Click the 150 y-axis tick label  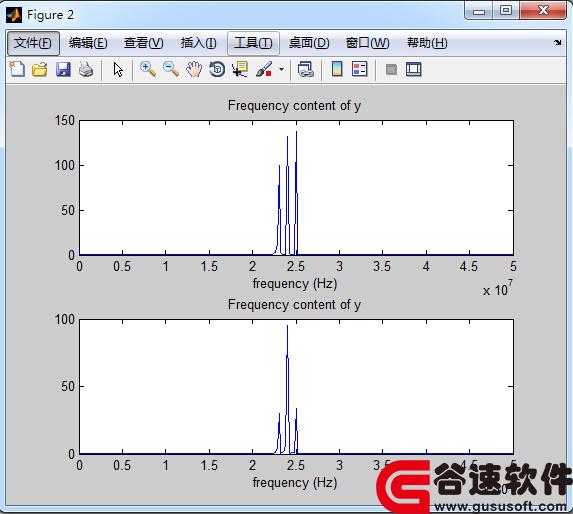64,121
